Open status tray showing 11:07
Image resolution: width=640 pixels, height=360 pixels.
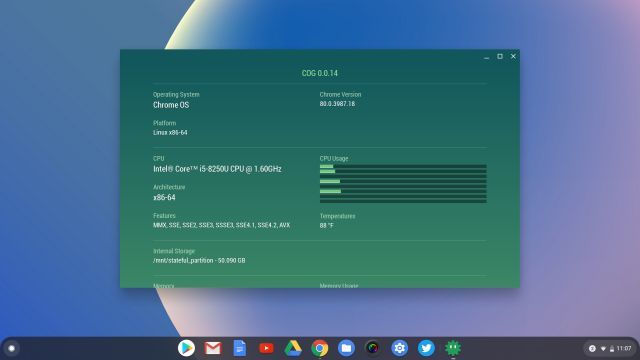coord(610,348)
